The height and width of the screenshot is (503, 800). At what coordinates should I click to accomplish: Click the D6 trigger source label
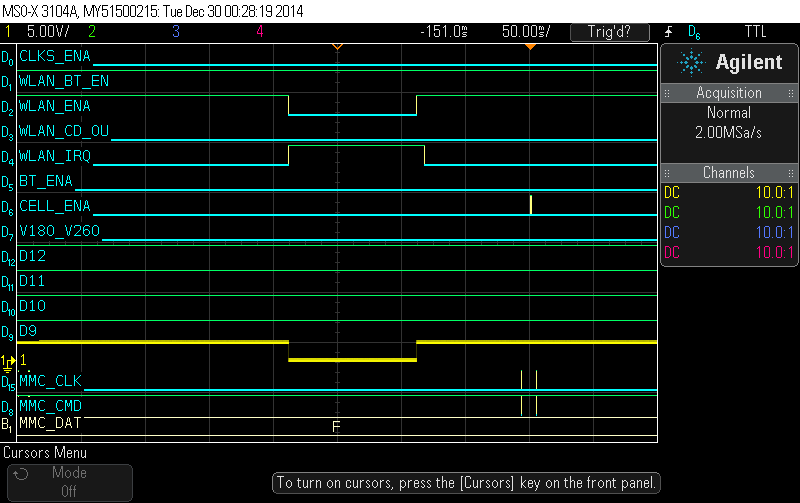tap(694, 32)
